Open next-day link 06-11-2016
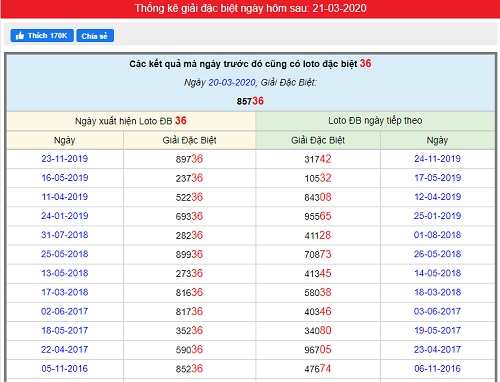This screenshot has height=382, width=500. (x=437, y=368)
